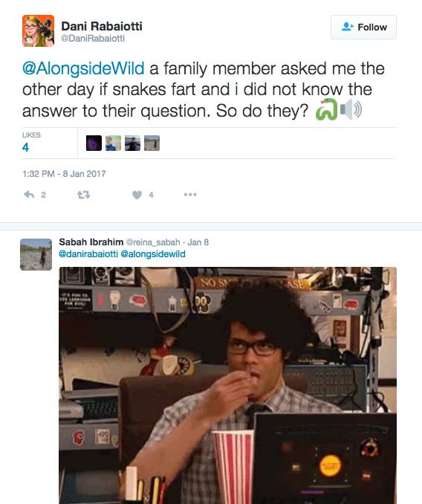
Task: Open the @danirabaiotti mention in reply
Action: pyautogui.click(x=88, y=254)
